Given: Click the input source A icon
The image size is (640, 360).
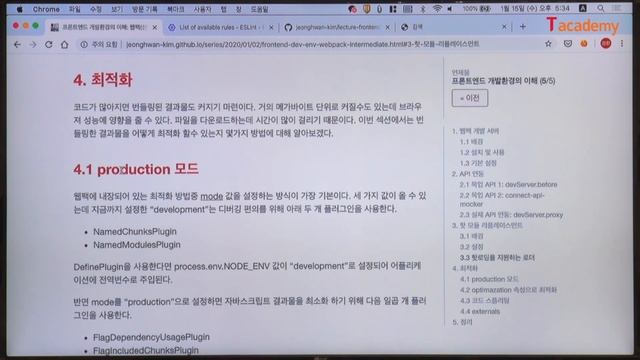Looking at the screenshot, I should pos(583,8).
